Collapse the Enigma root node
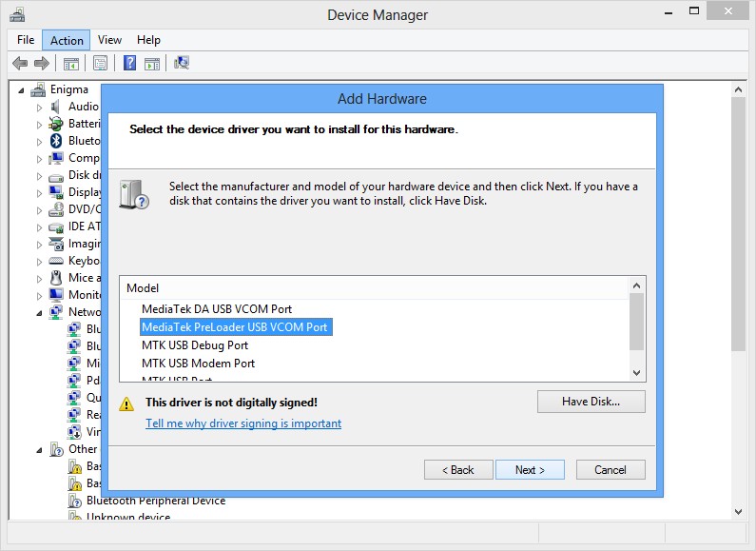The image size is (756, 551). (21, 90)
